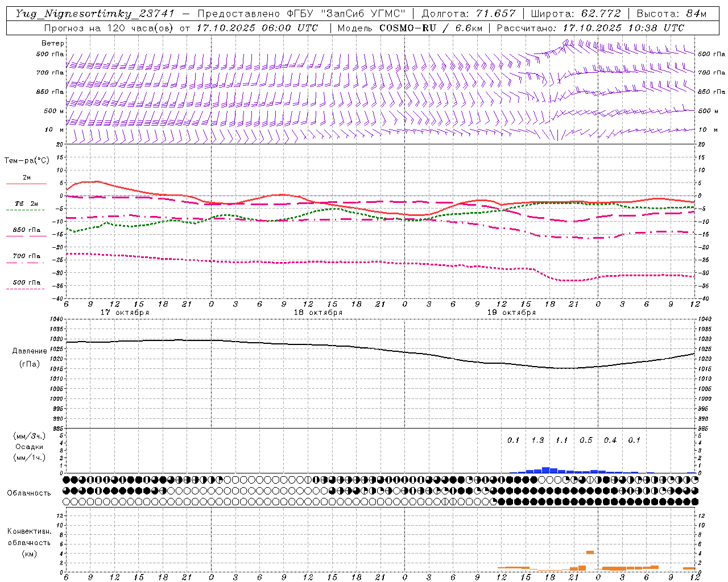Click the solid red 2м legend line sample

[x=26, y=184]
